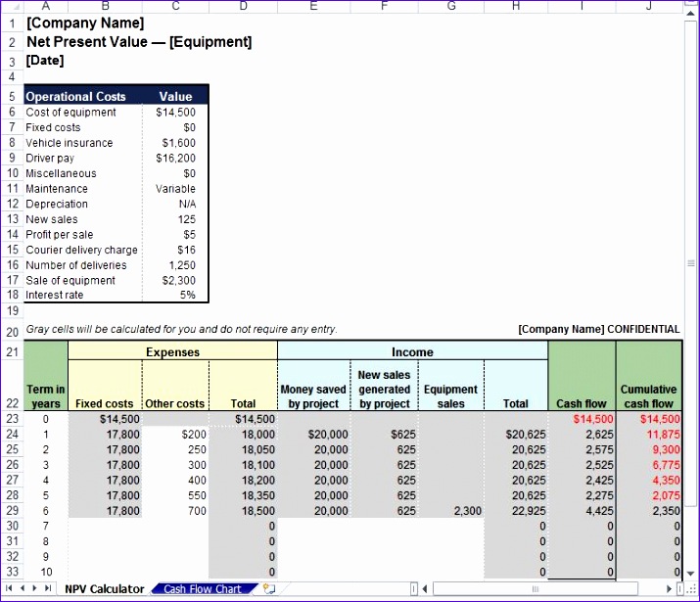The image size is (700, 602).
Task: Click Money saved by project header
Action: point(314,386)
